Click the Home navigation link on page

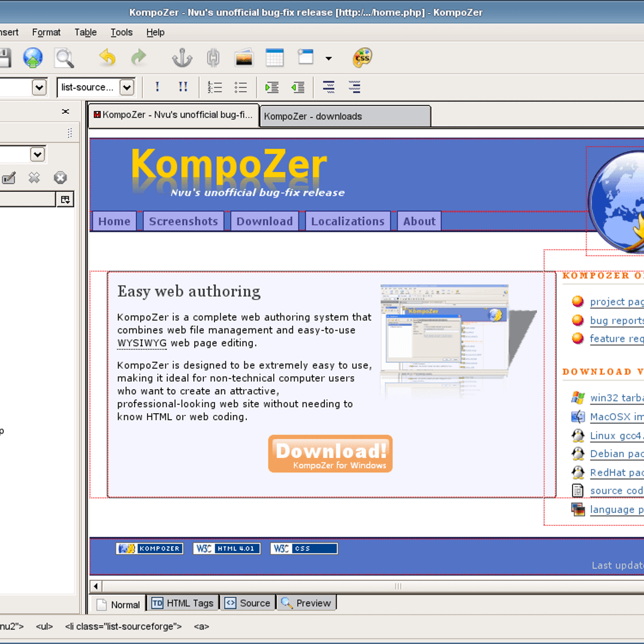[114, 221]
